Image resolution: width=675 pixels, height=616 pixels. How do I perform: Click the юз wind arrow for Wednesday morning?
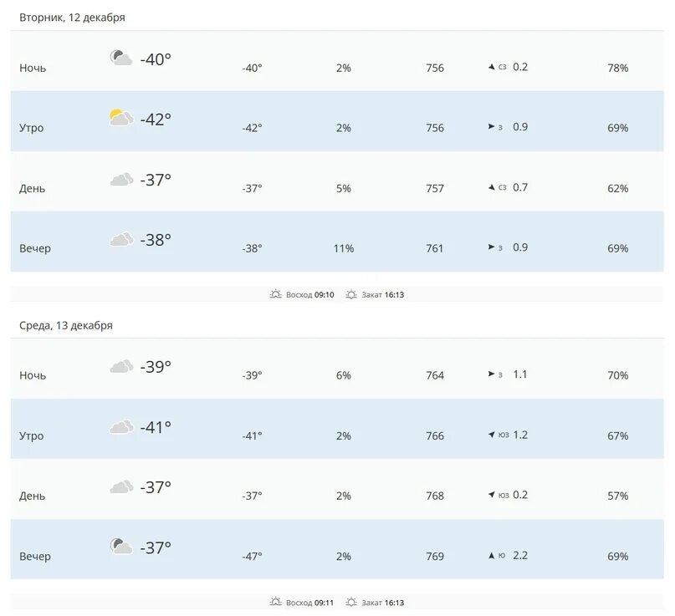point(491,435)
